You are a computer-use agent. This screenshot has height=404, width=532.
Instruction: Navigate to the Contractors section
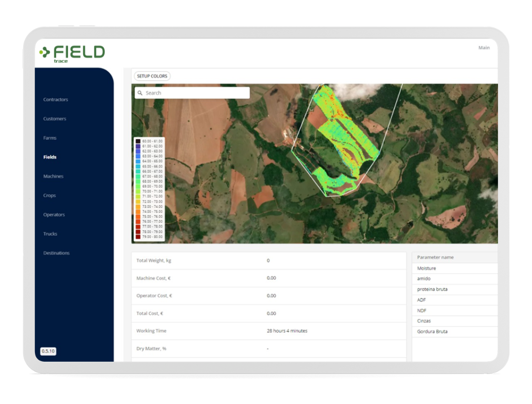point(55,100)
